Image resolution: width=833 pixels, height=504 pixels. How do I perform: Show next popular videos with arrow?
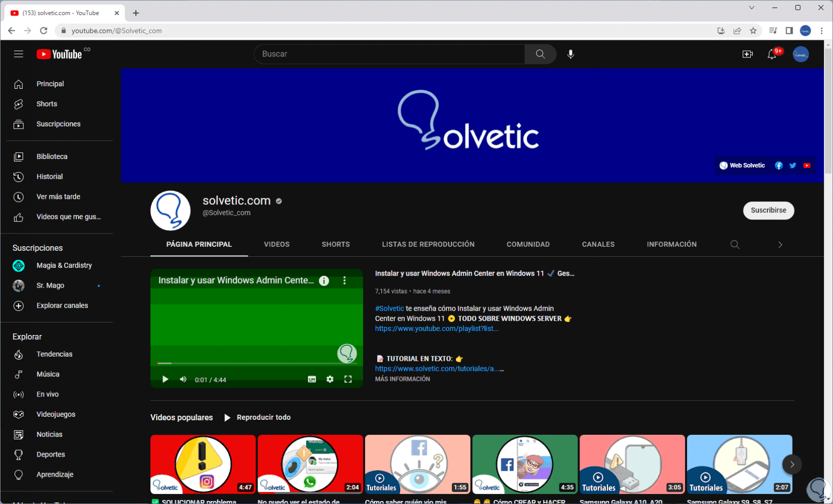coord(792,465)
